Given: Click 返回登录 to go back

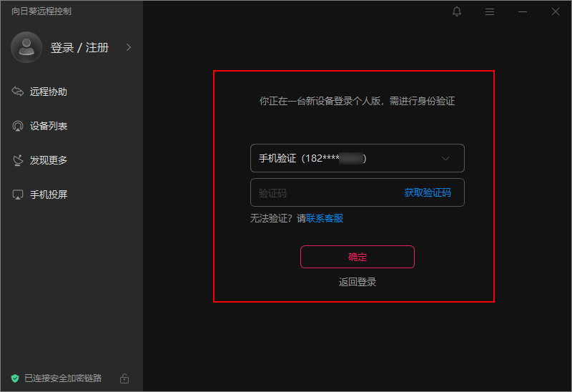Looking at the screenshot, I should tap(357, 282).
